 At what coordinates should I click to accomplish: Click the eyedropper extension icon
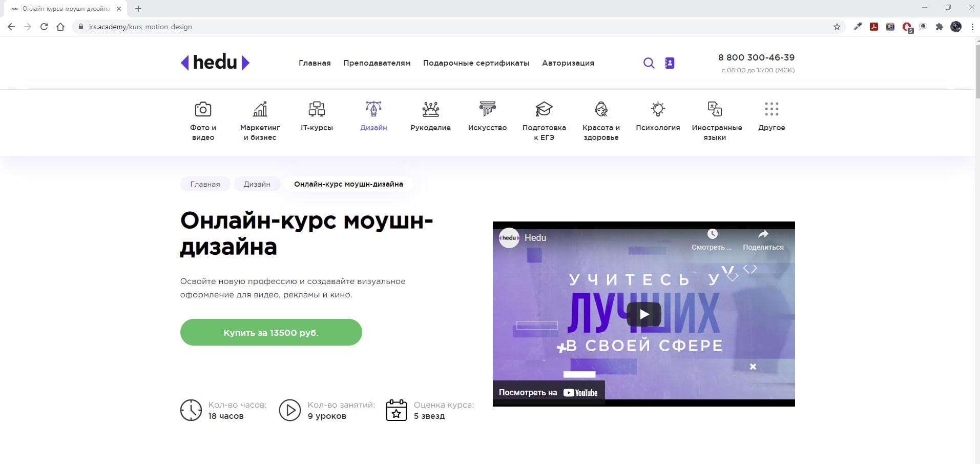(x=858, y=27)
